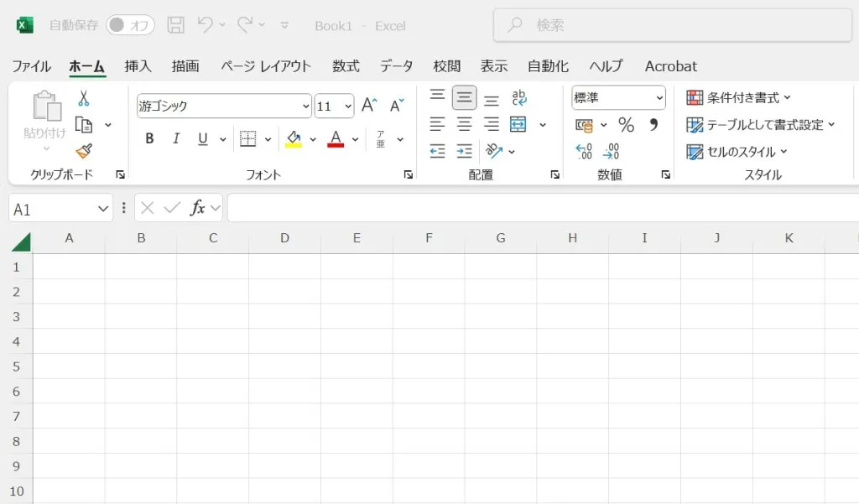Click the Wrap Text icon

click(518, 98)
